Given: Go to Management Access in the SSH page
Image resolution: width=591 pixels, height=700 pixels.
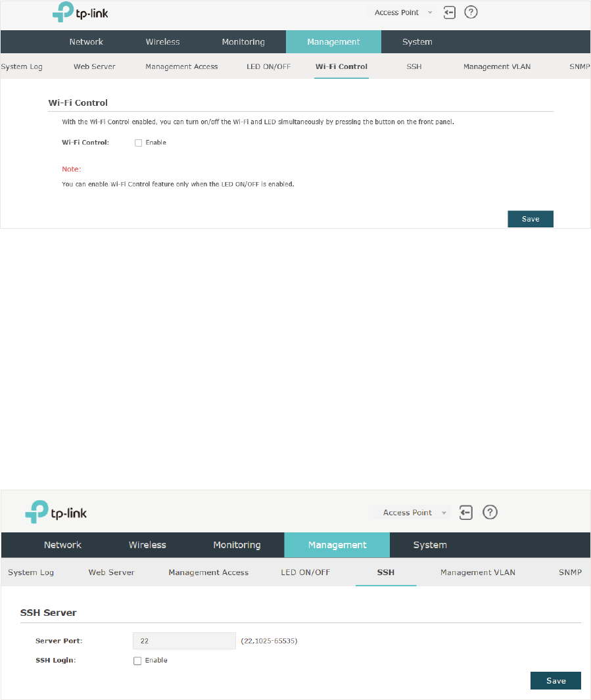Looking at the screenshot, I should pos(208,572).
